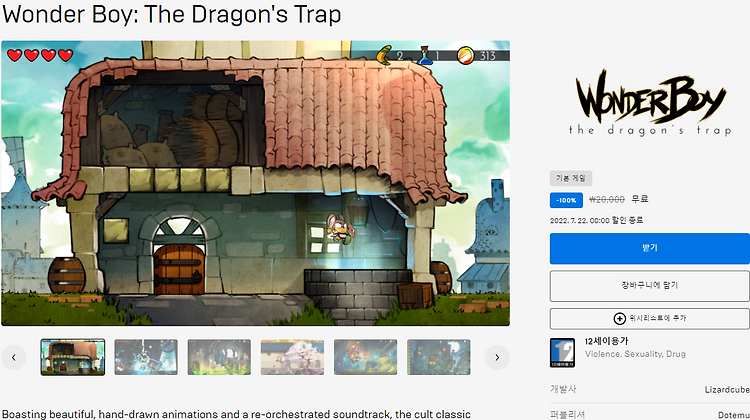750x420 pixels.
Task: Select the fifth dark cave thumbnail
Action: coord(365,357)
